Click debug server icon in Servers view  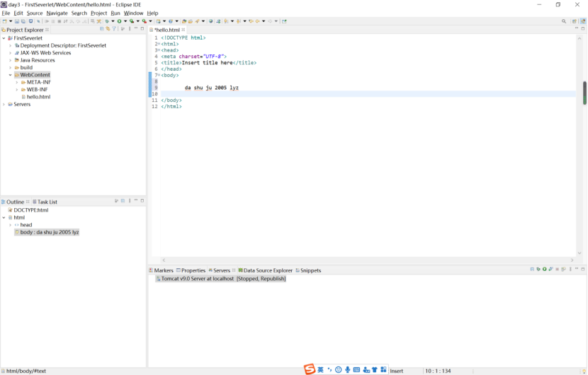pos(538,269)
